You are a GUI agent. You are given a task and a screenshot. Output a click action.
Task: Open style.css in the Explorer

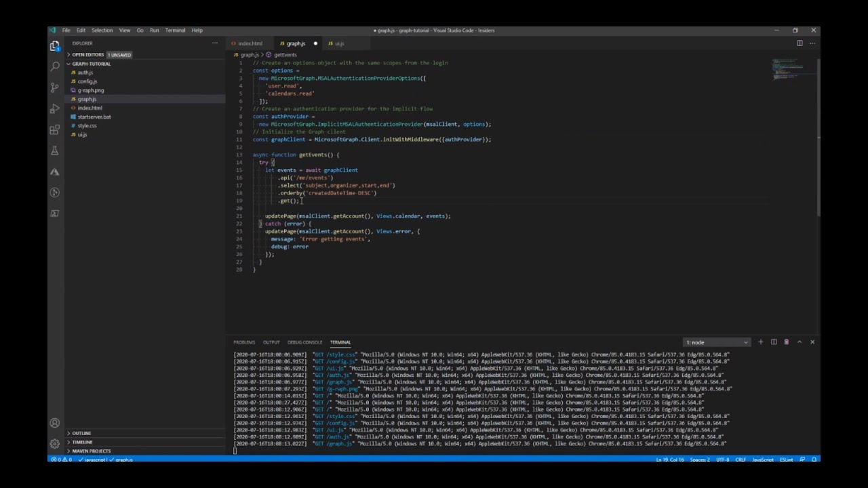tap(87, 125)
